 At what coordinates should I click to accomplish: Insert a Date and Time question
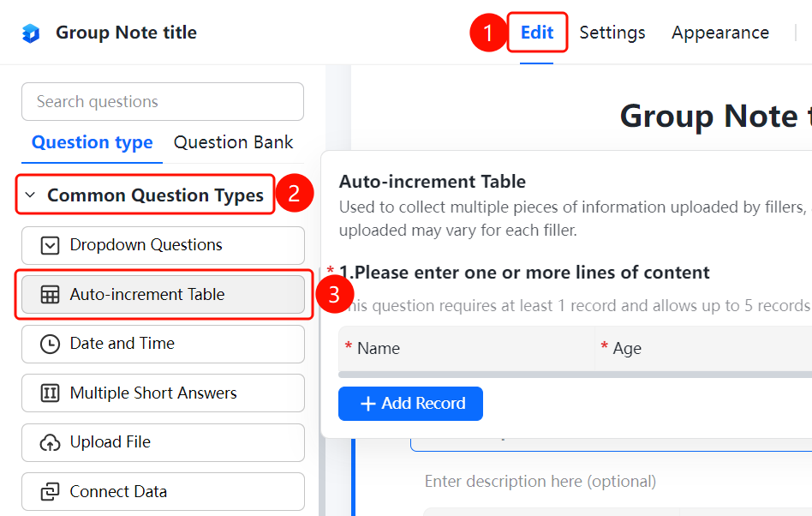(x=163, y=344)
